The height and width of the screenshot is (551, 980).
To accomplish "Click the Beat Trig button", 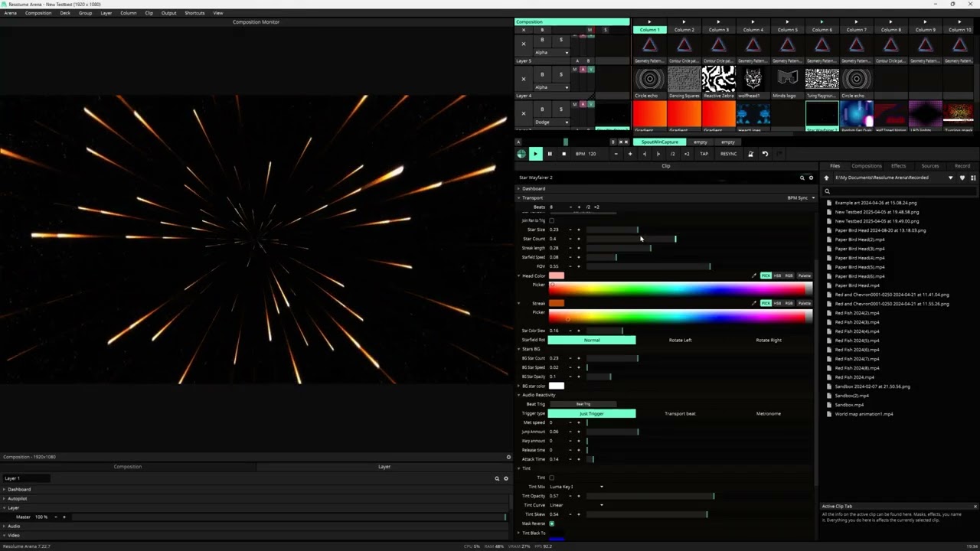I will [x=583, y=404].
